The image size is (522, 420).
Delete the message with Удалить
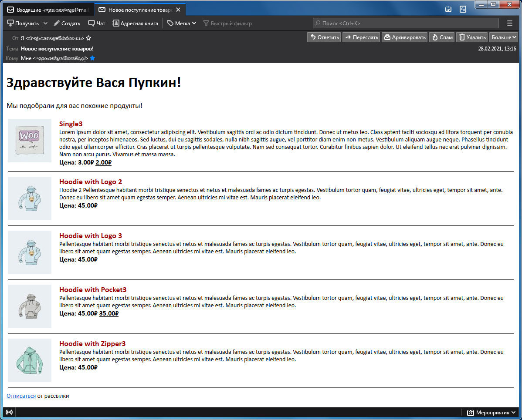coord(472,37)
